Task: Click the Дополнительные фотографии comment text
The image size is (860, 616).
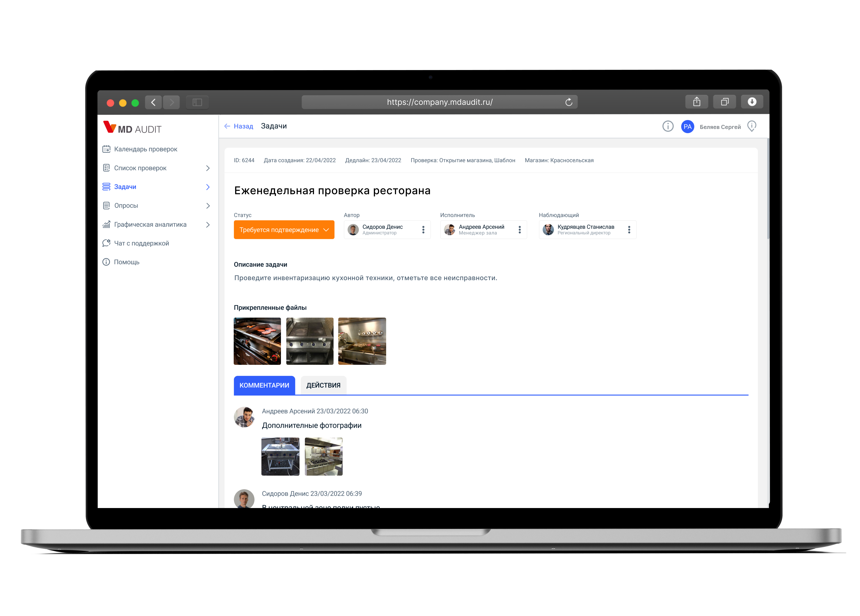Action: [312, 425]
